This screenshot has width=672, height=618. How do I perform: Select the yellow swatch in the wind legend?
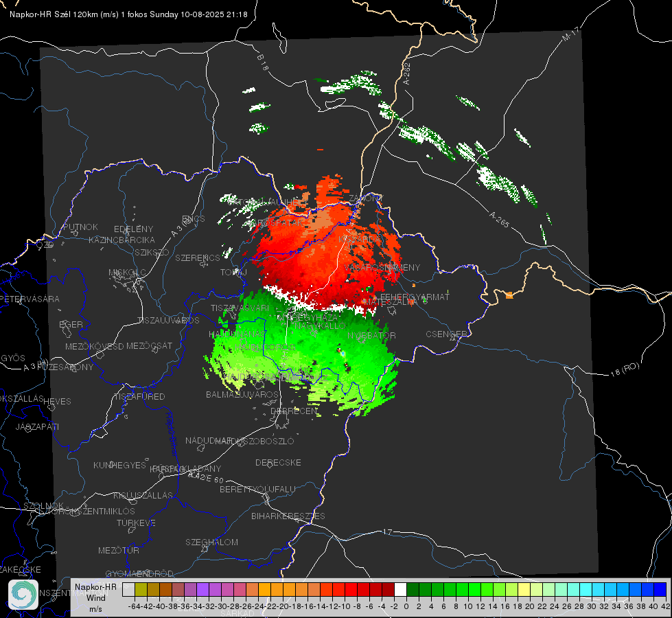pos(524,590)
